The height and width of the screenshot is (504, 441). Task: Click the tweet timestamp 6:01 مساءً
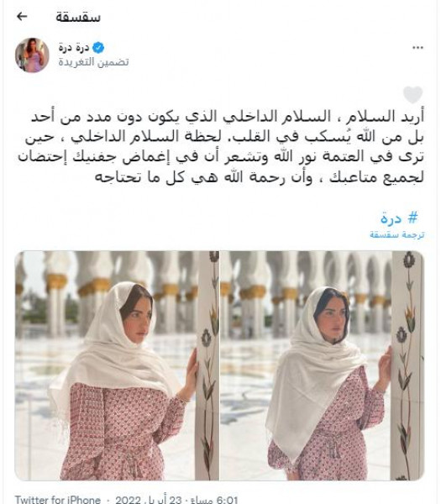click(214, 500)
